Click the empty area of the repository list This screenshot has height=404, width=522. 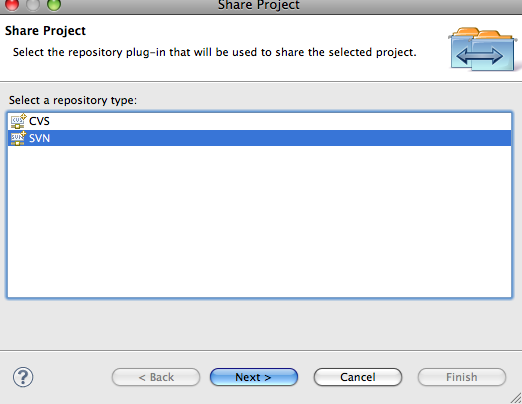pos(259,221)
